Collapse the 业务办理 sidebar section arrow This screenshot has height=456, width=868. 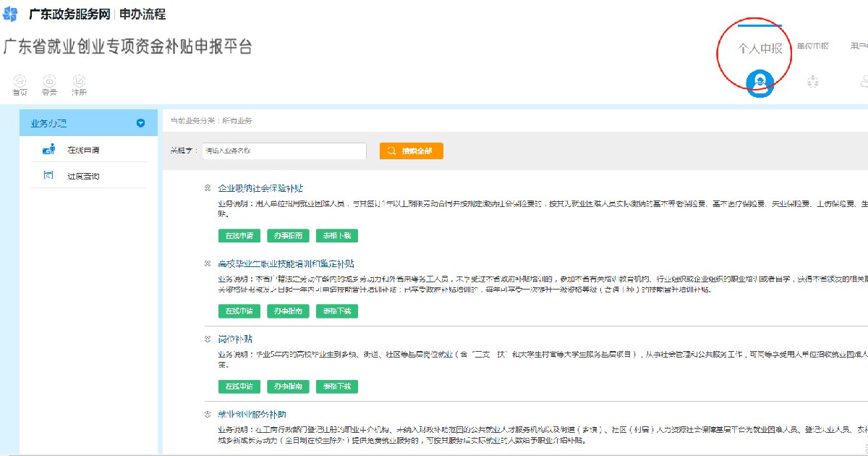(x=141, y=123)
